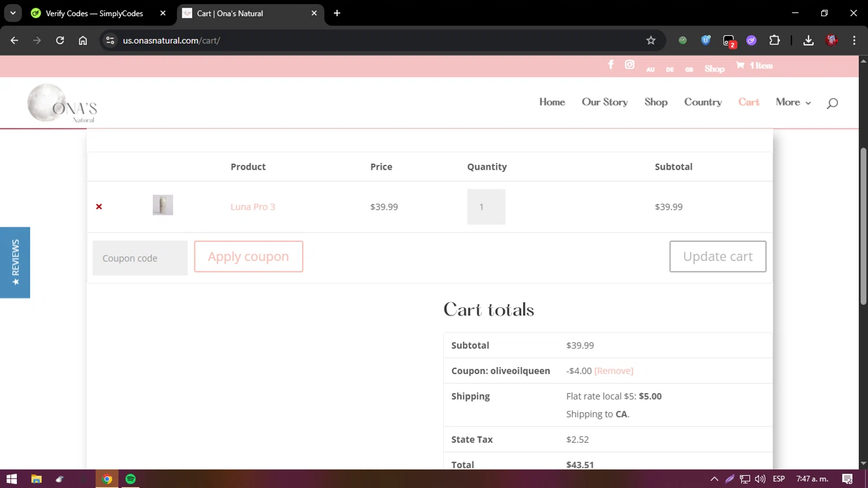Go back to previous page
868x488 pixels.
pos(14,41)
